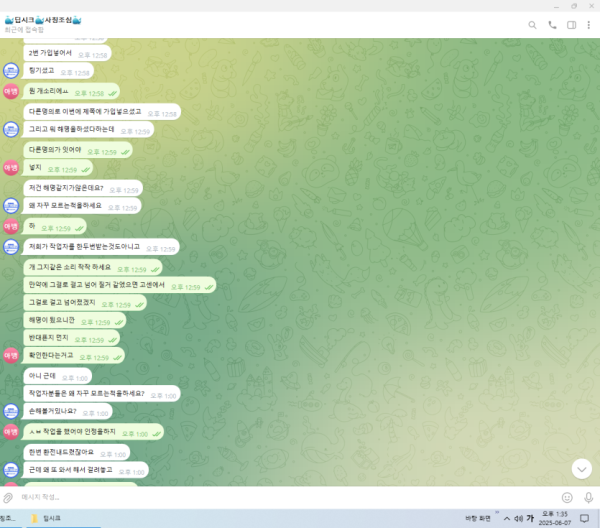
Task: Select the message '다른명의로 이번에 제쪽에 가입넣으셨고'
Action: (102, 112)
